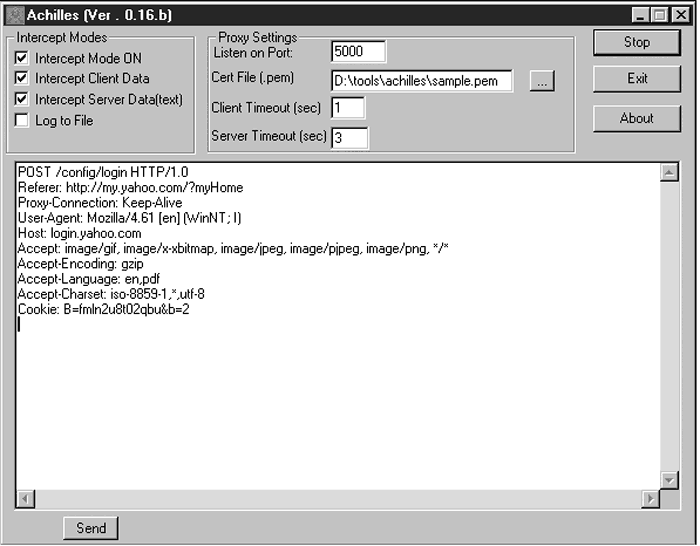Open cert file browse (...) button

click(x=542, y=81)
